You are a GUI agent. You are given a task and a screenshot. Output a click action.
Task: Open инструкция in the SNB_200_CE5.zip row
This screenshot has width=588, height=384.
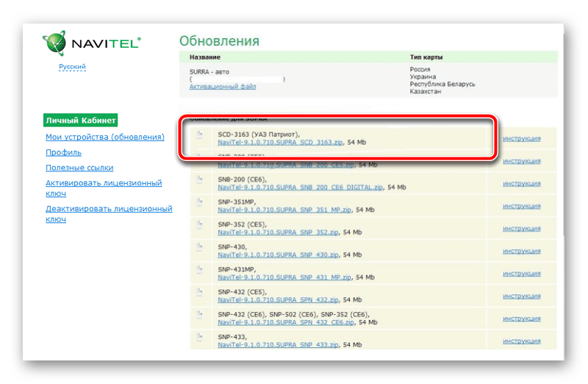[x=522, y=161]
